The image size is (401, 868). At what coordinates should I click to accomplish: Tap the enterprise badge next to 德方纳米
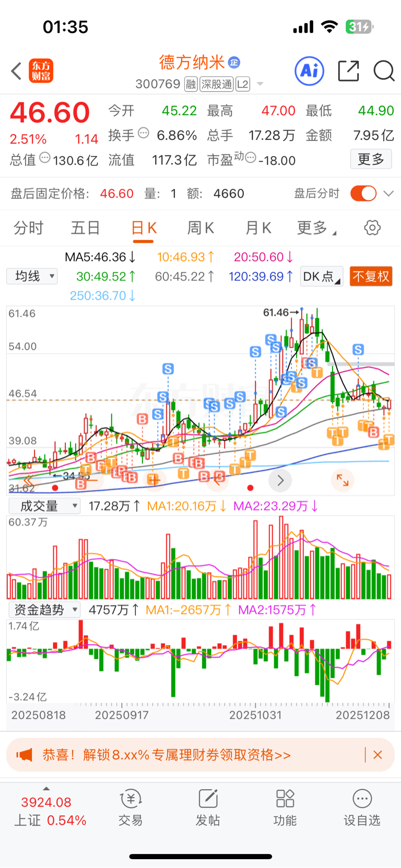(234, 62)
